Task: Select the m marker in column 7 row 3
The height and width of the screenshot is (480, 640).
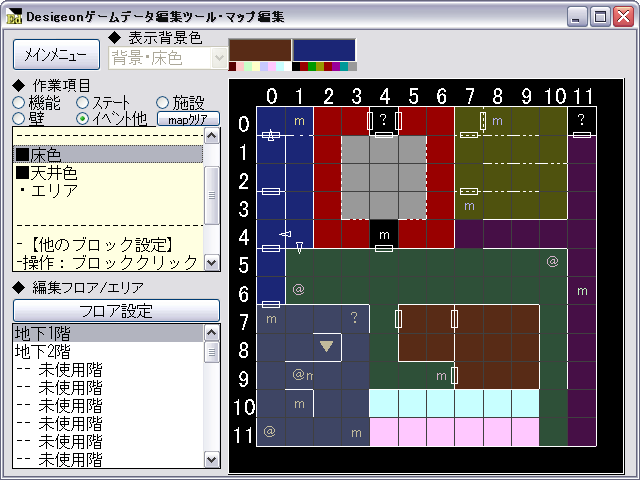Action: (469, 206)
